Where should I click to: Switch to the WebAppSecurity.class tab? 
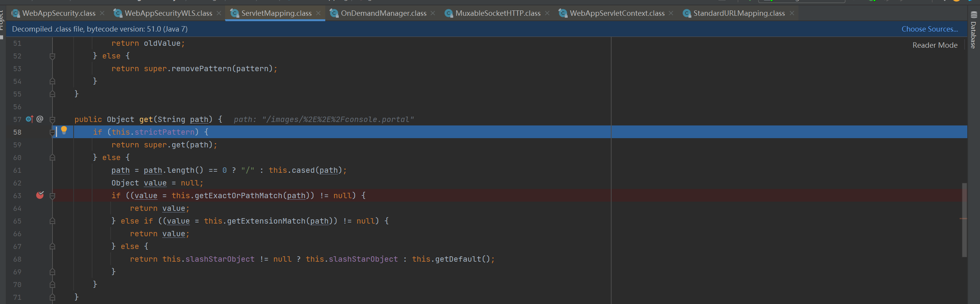[x=59, y=13]
